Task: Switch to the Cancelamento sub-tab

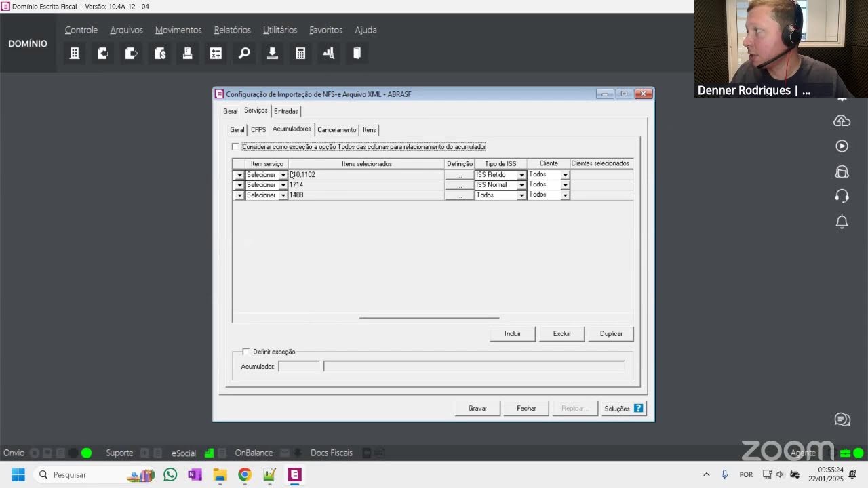Action: [x=337, y=130]
